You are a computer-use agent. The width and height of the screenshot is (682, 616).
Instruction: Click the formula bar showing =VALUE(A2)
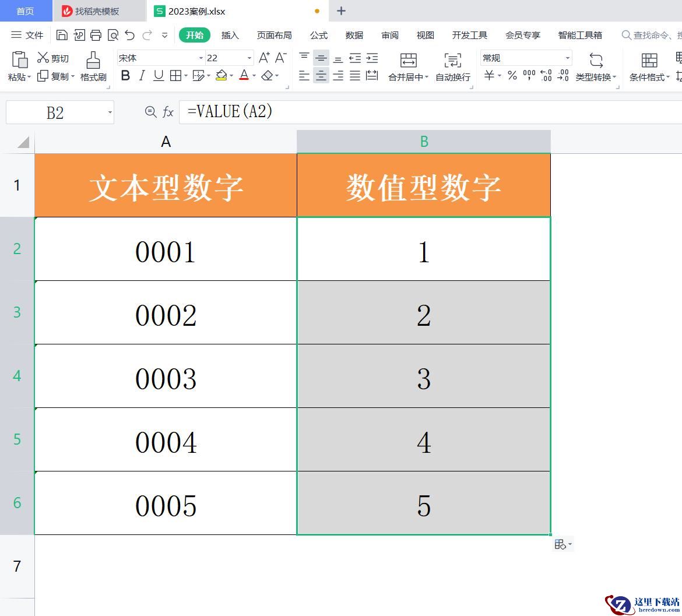click(431, 112)
